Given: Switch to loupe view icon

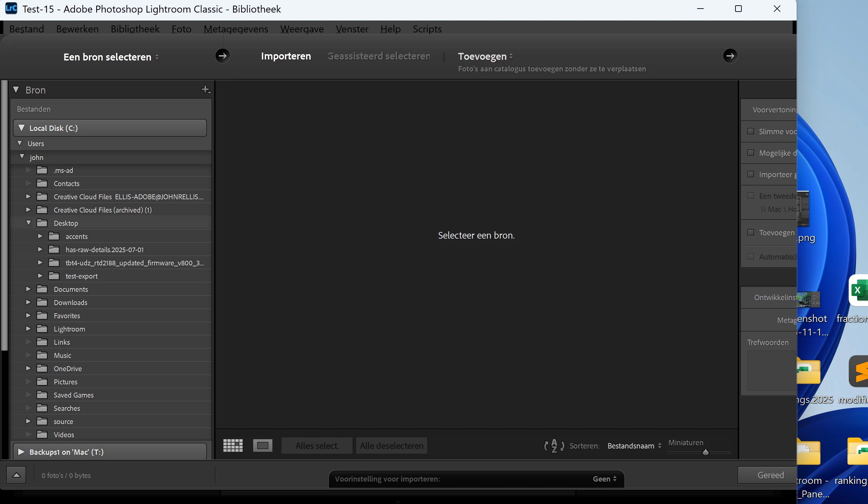Looking at the screenshot, I should tap(262, 446).
